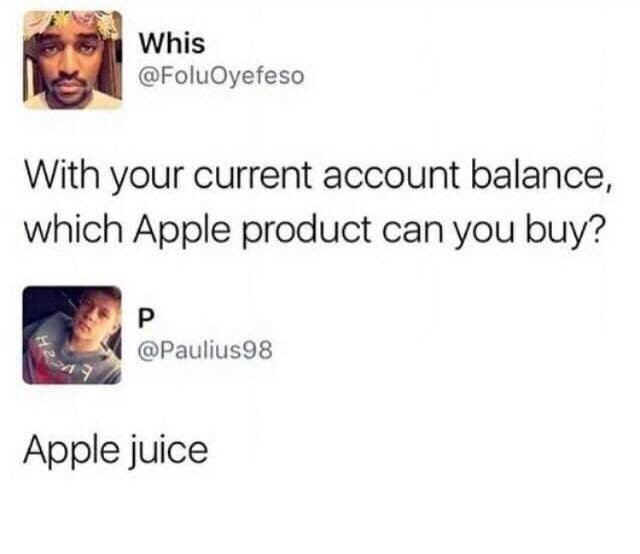This screenshot has height=554, width=640.
Task: Click the word 'juice' in the reply
Action: click(169, 452)
